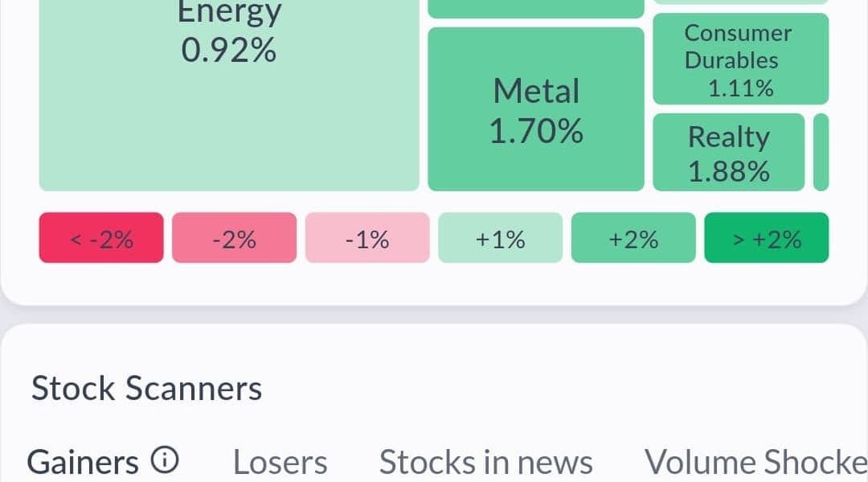Select the '-2%' pink legend swatch
868x482 pixels.
[234, 238]
